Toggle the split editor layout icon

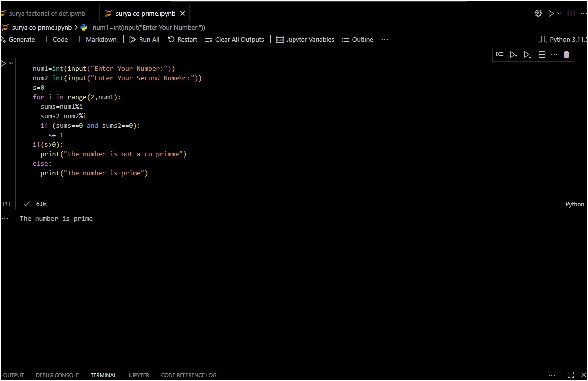pyautogui.click(x=571, y=13)
